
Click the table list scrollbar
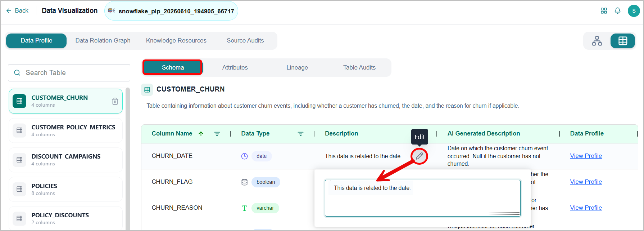(127, 159)
